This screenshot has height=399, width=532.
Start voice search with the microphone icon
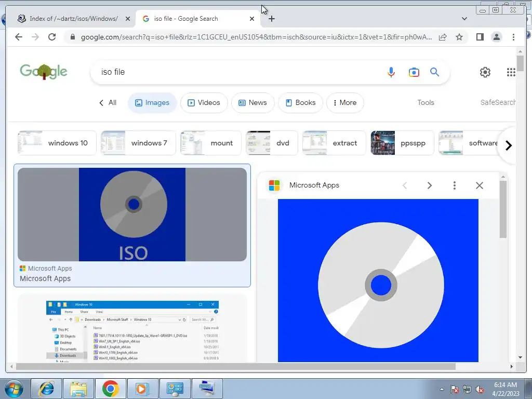[x=391, y=72]
